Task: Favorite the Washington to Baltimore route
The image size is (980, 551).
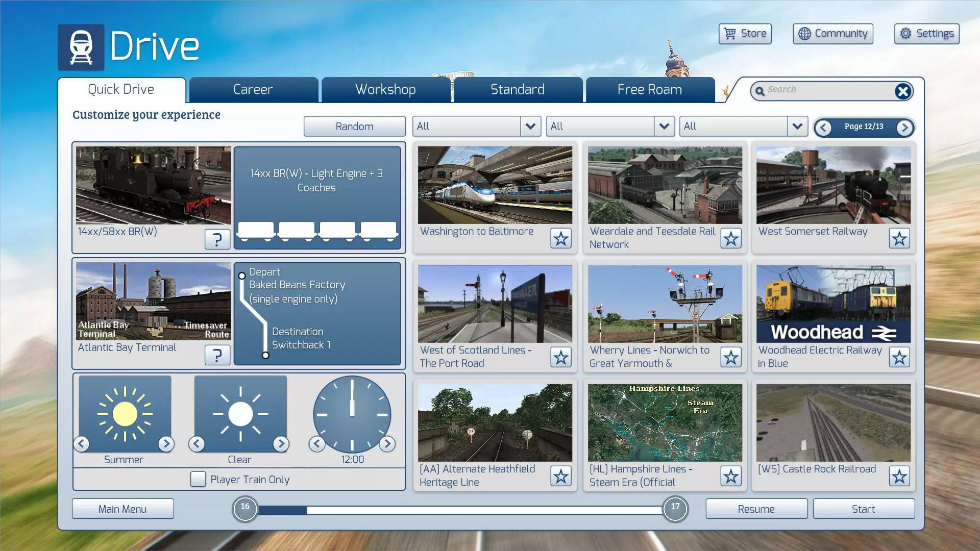Action: coord(560,238)
